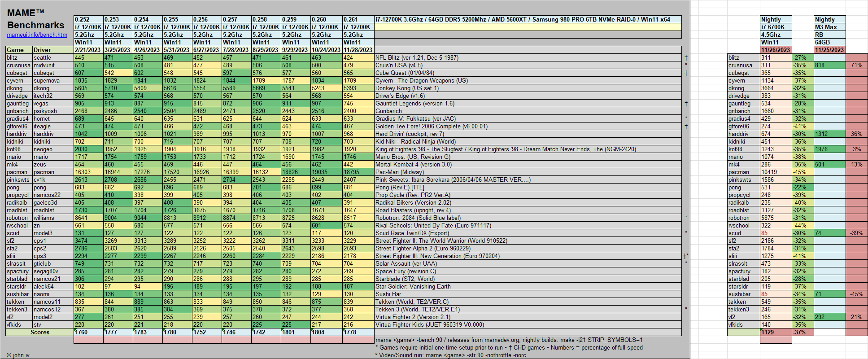868x359 pixels.
Task: Click the midvunit driver cell
Action: 53,65
